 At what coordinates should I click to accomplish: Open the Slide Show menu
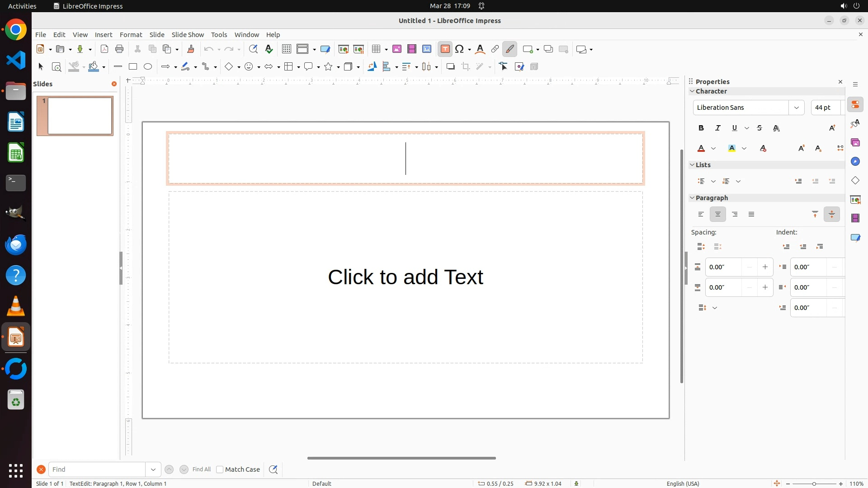click(x=188, y=35)
